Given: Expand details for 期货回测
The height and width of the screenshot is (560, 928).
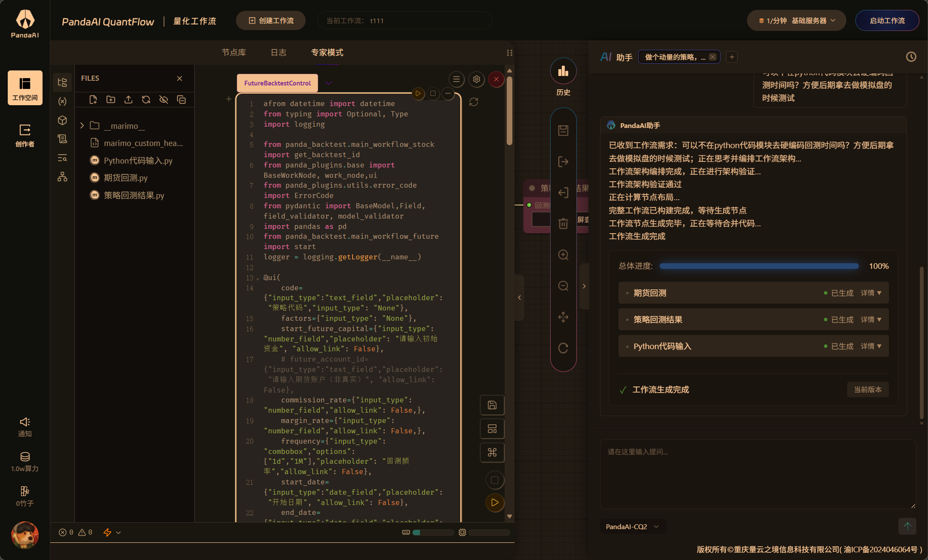Looking at the screenshot, I should (x=871, y=293).
